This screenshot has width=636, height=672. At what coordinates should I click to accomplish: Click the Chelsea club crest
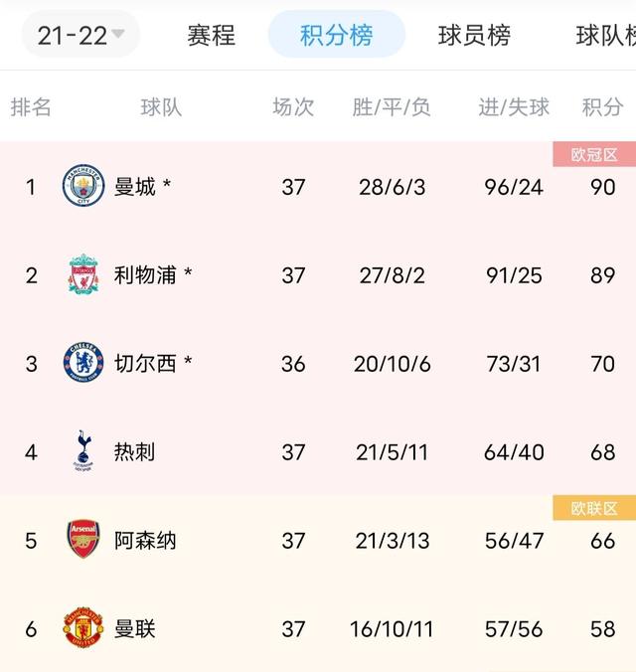tap(83, 364)
